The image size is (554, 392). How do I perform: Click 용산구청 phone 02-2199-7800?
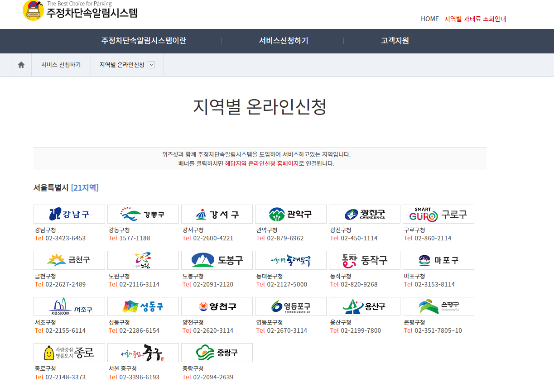tap(361, 330)
